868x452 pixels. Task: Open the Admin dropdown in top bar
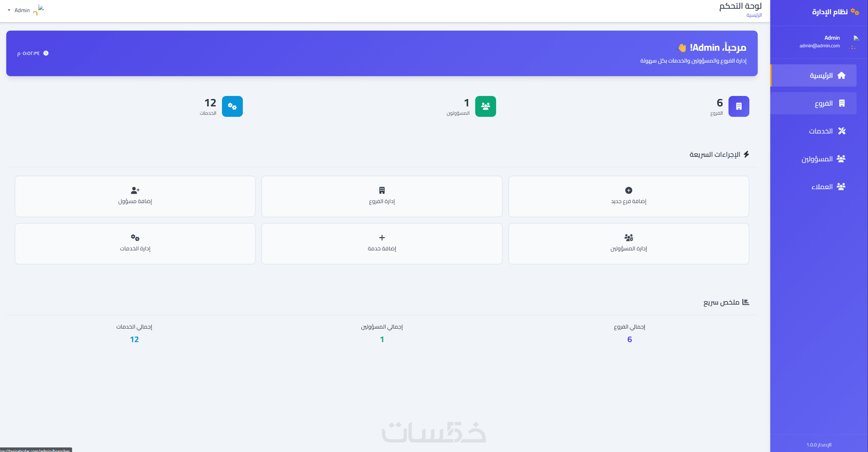[19, 10]
